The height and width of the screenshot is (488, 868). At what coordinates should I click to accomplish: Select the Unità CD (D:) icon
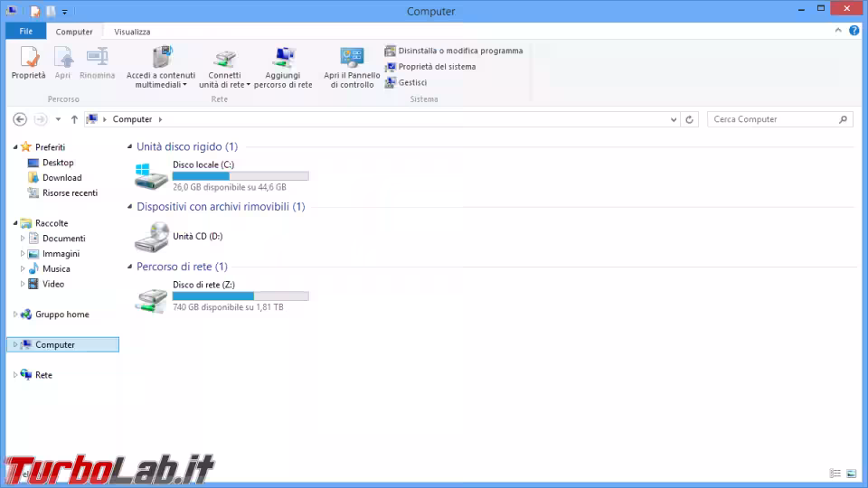coord(151,236)
